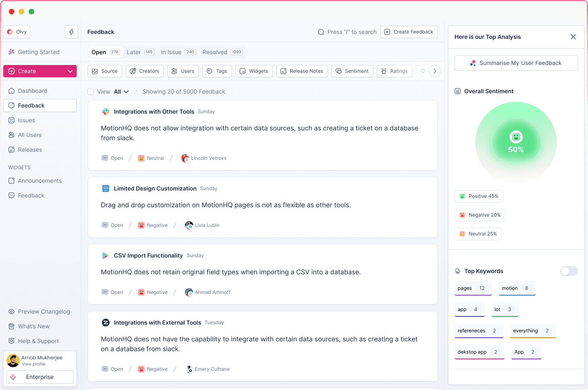
Task: Click the Neutral 25% chip
Action: pos(478,234)
